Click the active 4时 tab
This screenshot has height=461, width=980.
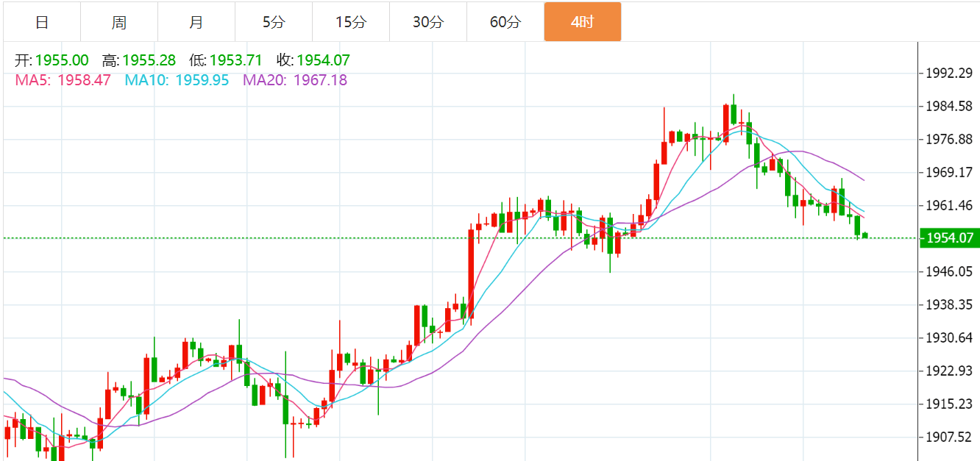tap(583, 22)
